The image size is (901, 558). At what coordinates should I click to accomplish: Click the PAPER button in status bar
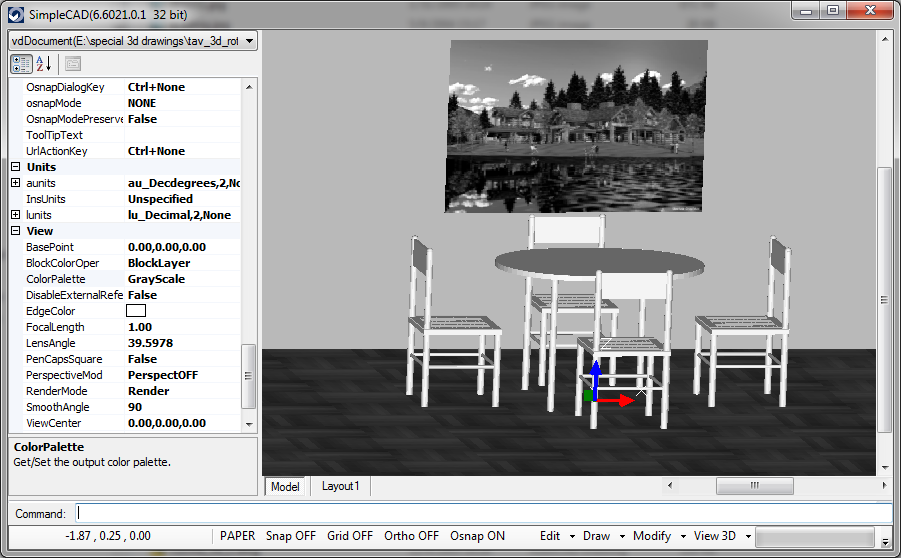[x=237, y=536]
